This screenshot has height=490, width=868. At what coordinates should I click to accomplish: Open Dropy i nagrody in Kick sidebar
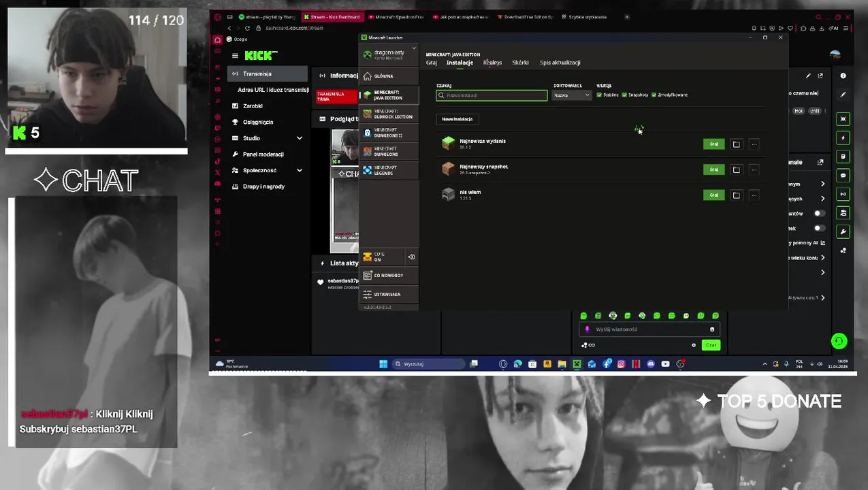click(x=268, y=186)
